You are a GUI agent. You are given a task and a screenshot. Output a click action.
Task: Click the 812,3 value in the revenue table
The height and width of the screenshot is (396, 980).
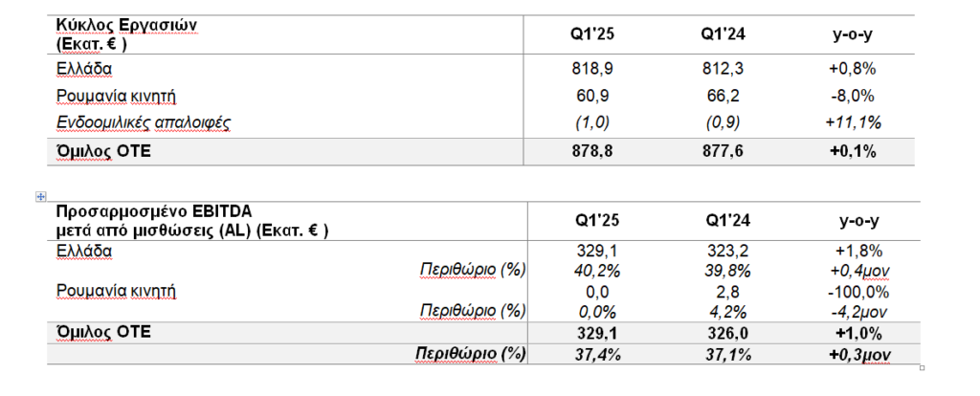click(723, 70)
